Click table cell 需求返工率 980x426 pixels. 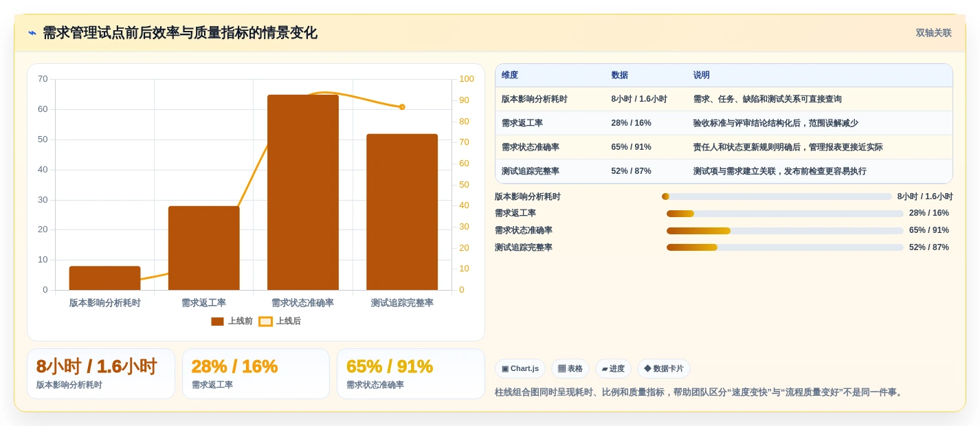522,123
